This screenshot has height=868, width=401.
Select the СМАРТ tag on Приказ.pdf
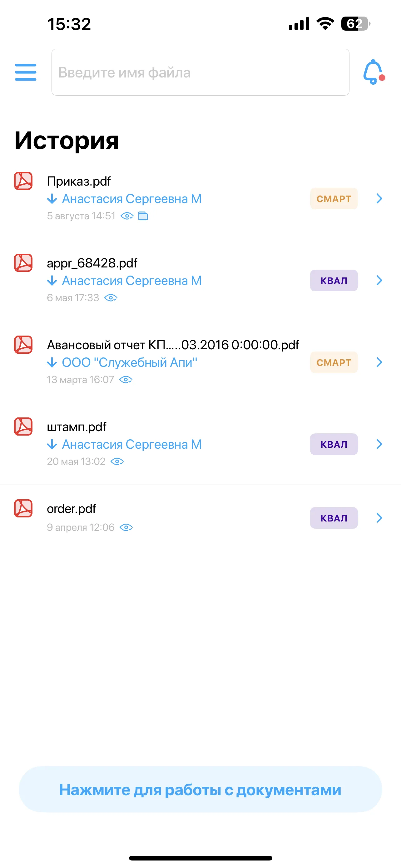(334, 199)
